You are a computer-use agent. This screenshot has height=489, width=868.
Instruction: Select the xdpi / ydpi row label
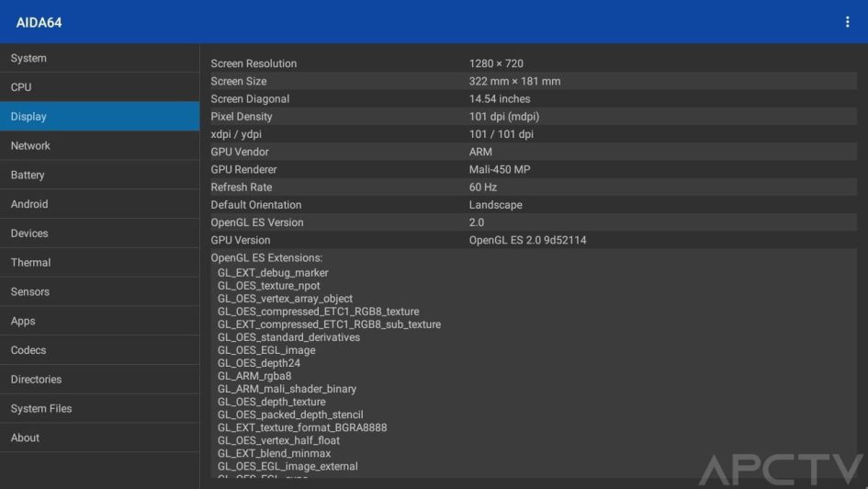[236, 134]
